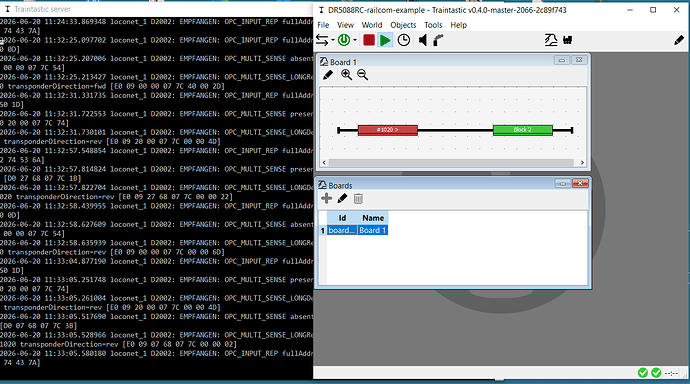
Task: Click the Id column header
Action: pyautogui.click(x=342, y=218)
